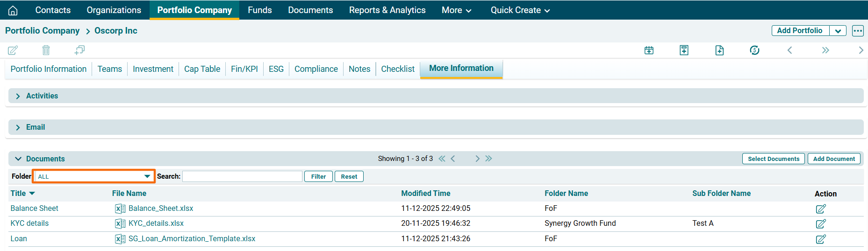Image resolution: width=868 pixels, height=251 pixels.
Task: Open the three-dot more options menu
Action: point(857,31)
